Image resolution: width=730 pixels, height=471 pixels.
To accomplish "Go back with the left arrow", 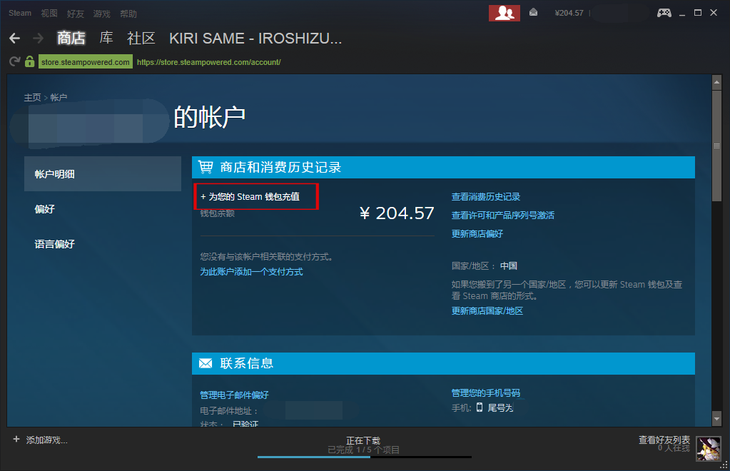I will click(x=14, y=38).
